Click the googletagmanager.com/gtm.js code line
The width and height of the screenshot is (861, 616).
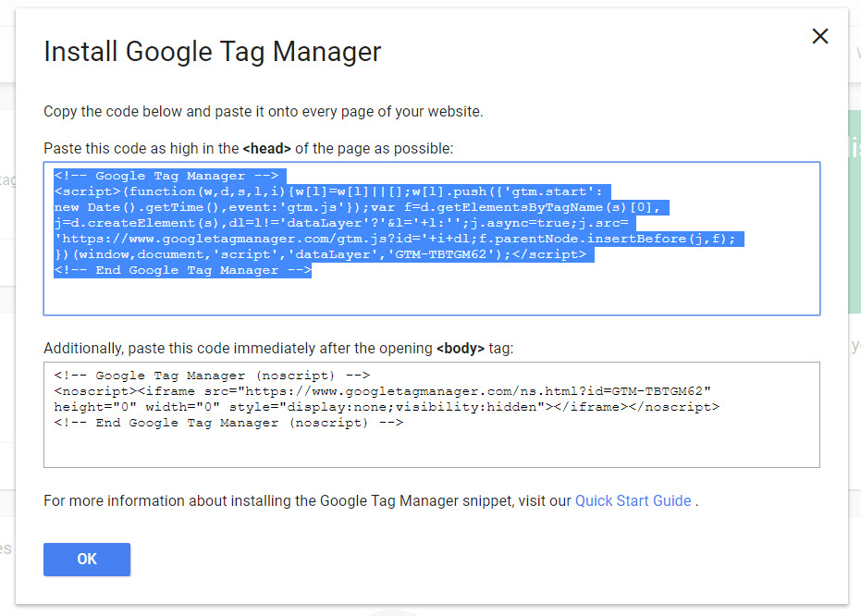tap(395, 239)
